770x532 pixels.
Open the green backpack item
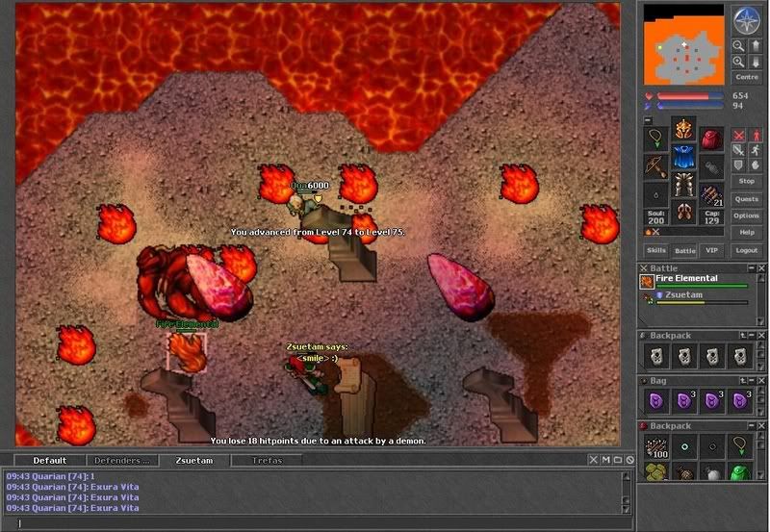coord(740,472)
